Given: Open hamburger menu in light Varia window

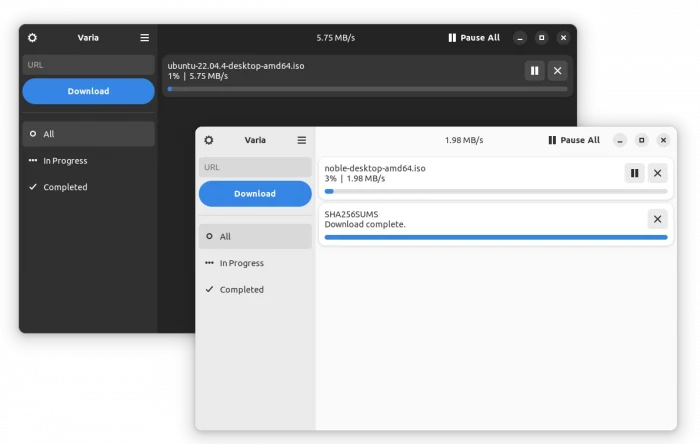Looking at the screenshot, I should [x=301, y=140].
